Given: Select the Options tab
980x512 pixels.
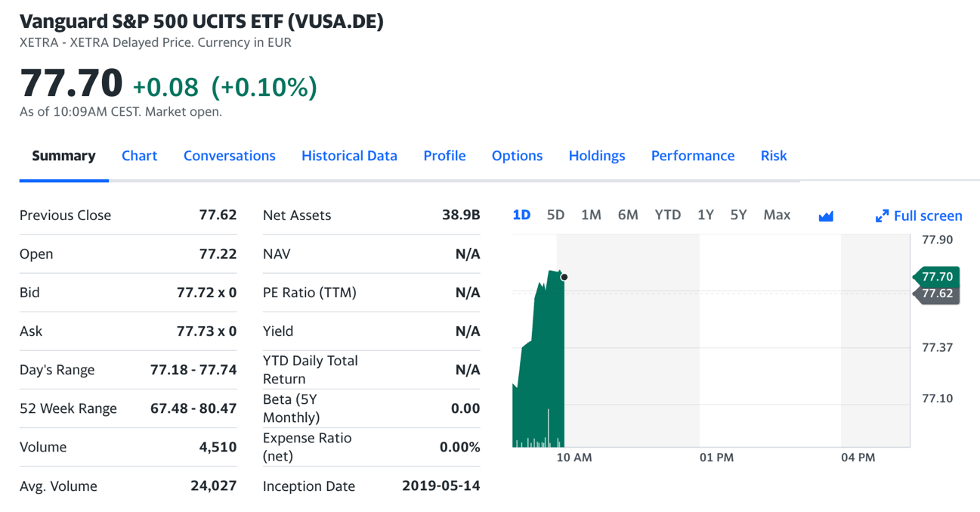Looking at the screenshot, I should (x=517, y=156).
